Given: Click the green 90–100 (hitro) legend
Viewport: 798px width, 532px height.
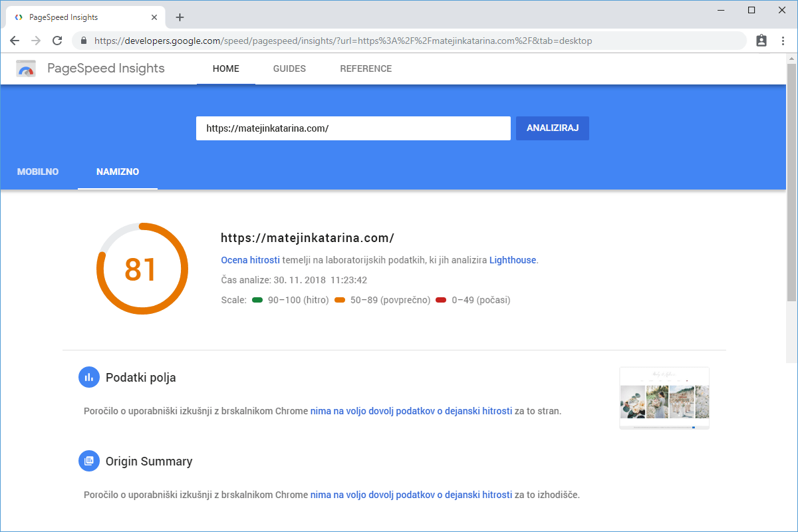Looking at the screenshot, I should [291, 300].
